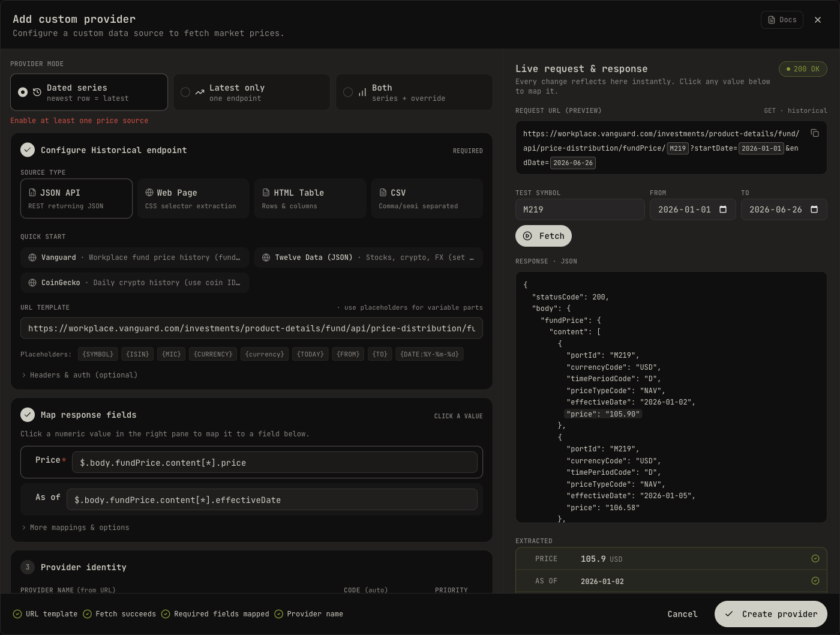Insert the {DATE:%Y-%m-%d} placeholder

tap(430, 354)
